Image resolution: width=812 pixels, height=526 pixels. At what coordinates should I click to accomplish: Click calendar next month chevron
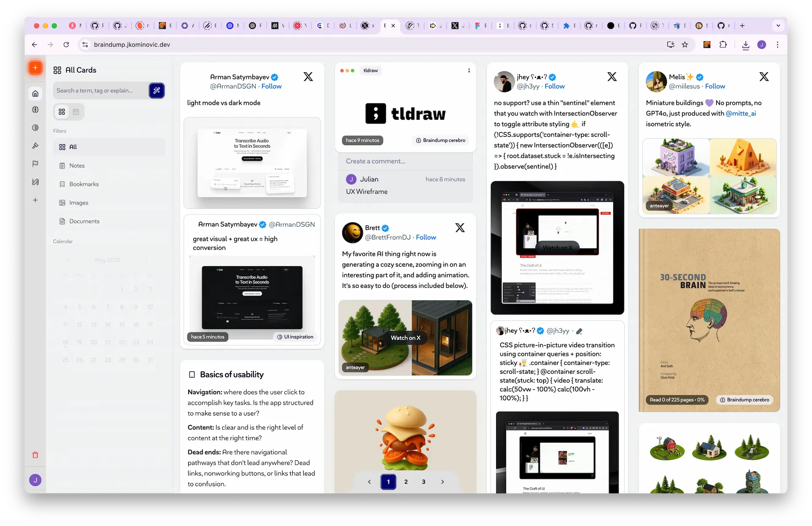click(146, 260)
